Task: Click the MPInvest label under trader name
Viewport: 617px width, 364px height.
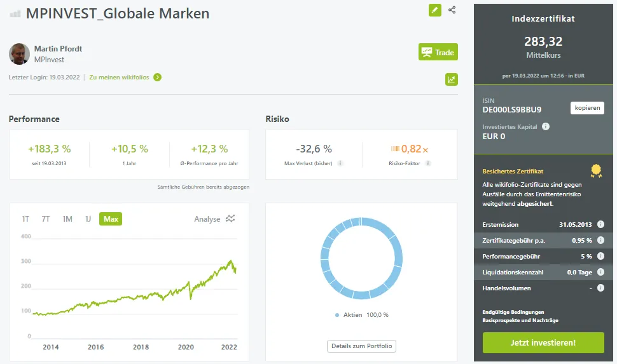Action: [x=49, y=60]
